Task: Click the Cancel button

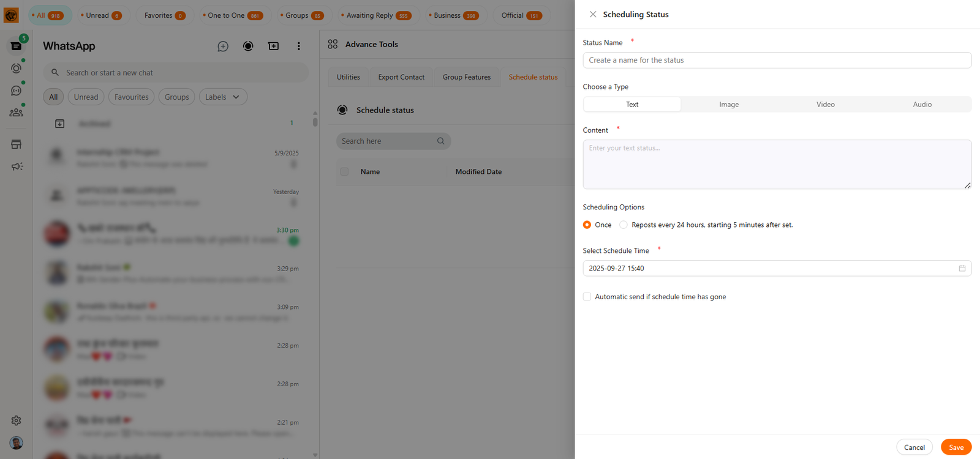Action: coord(914,447)
